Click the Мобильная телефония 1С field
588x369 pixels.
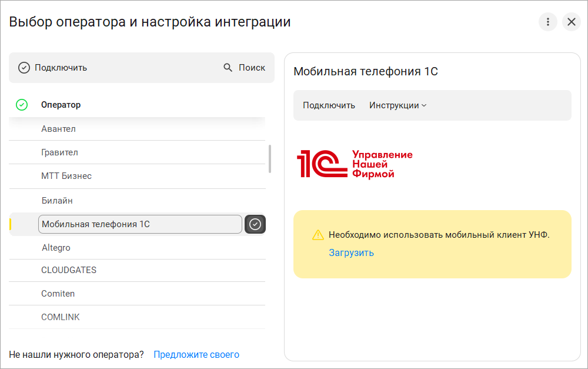pos(140,224)
